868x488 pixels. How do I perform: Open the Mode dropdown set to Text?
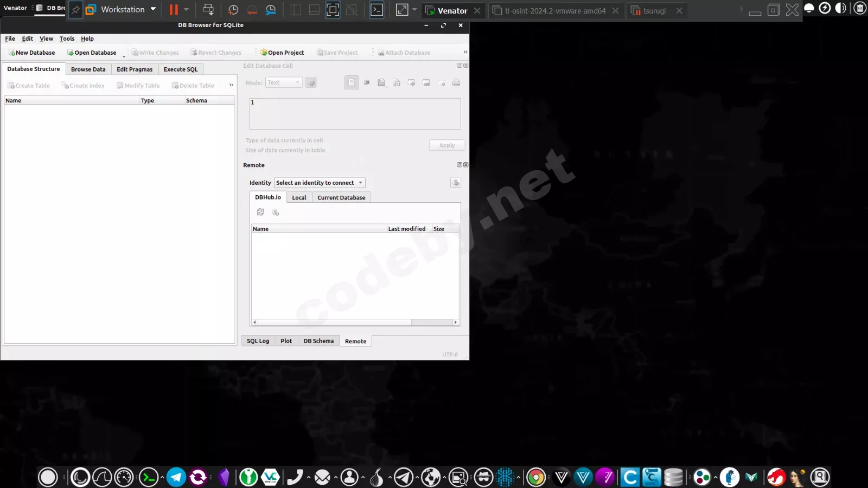point(284,82)
